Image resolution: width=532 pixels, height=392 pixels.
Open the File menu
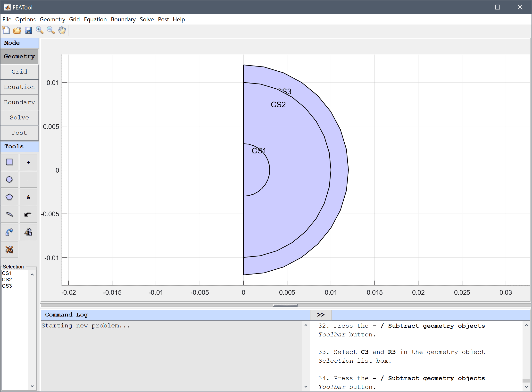point(7,19)
